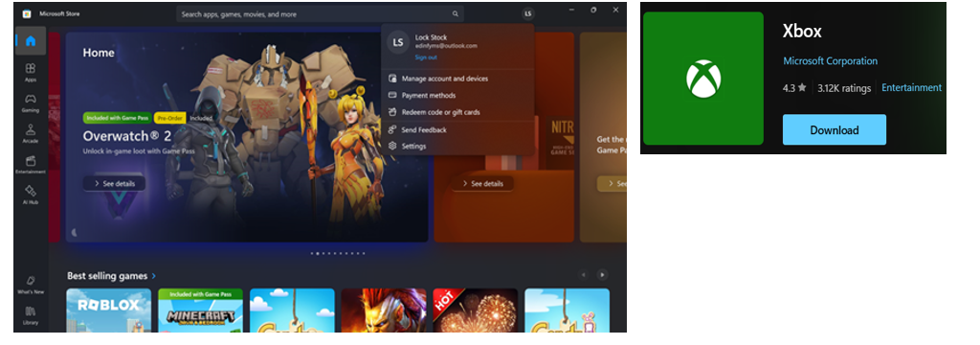Viewport: 980px width, 345px height.
Task: Open the Arcade sidebar icon
Action: 30,133
